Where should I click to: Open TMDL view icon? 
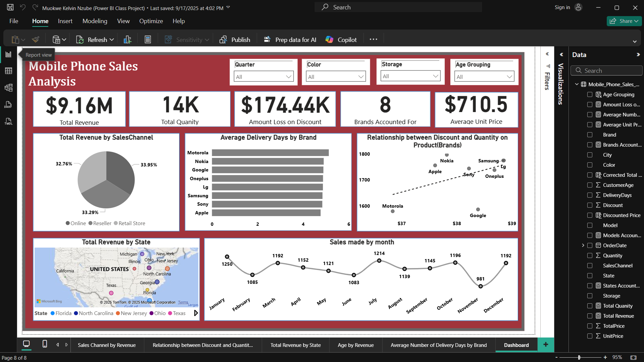pyautogui.click(x=8, y=121)
